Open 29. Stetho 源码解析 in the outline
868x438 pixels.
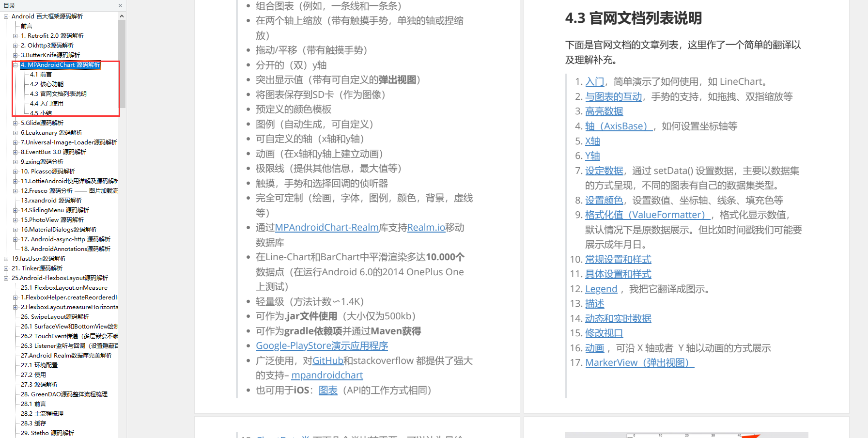coord(47,433)
